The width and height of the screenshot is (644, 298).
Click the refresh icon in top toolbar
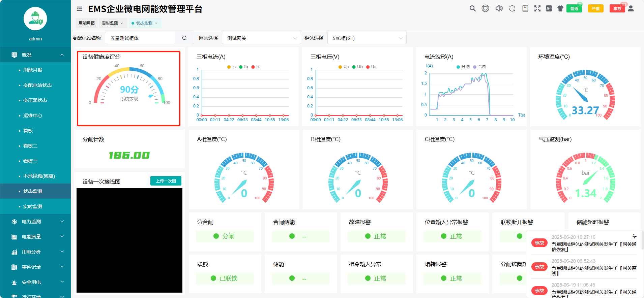click(512, 8)
